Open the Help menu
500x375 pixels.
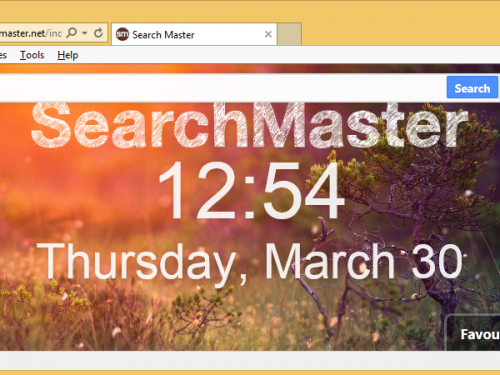68,55
